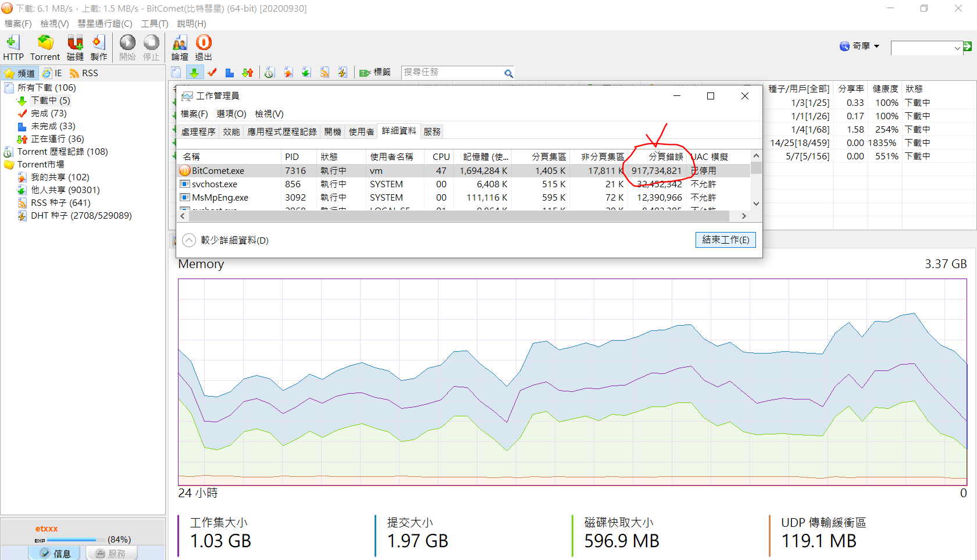The width and height of the screenshot is (977, 560).
Task: Select Torrent 歷程記錄 (108) item
Action: click(x=62, y=152)
